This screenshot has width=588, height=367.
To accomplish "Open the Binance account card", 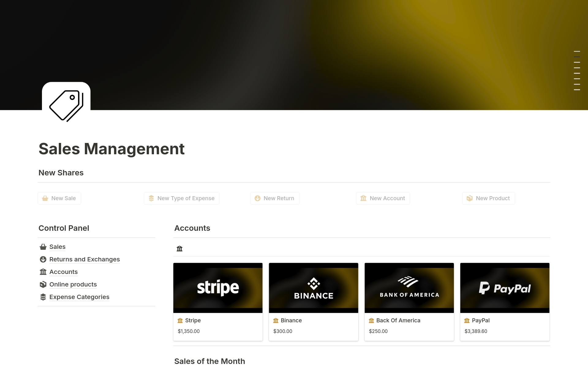I will pyautogui.click(x=313, y=288).
